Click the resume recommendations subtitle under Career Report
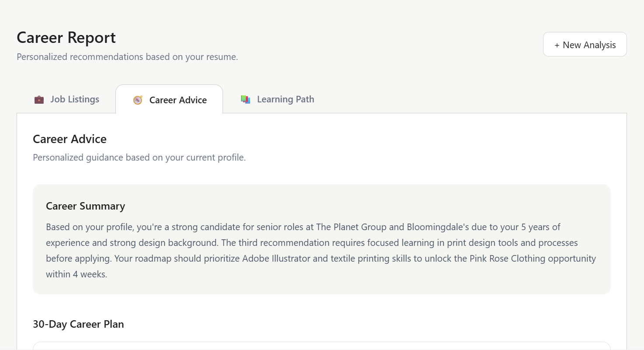The height and width of the screenshot is (350, 644). [127, 57]
